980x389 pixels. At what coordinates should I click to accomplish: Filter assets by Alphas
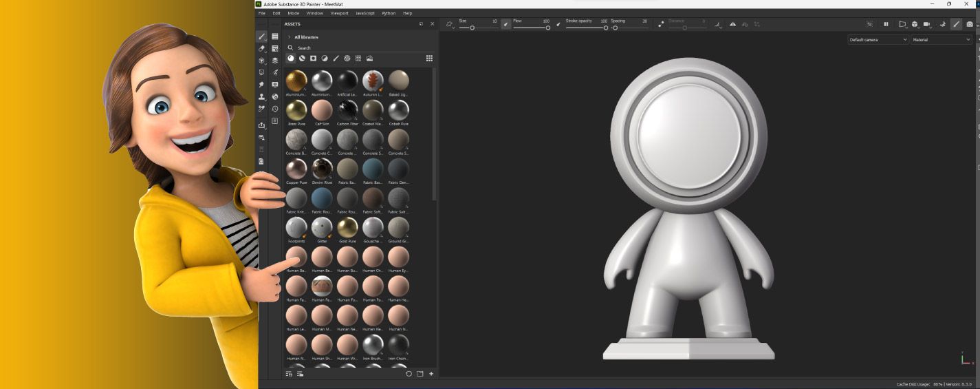pyautogui.click(x=347, y=59)
